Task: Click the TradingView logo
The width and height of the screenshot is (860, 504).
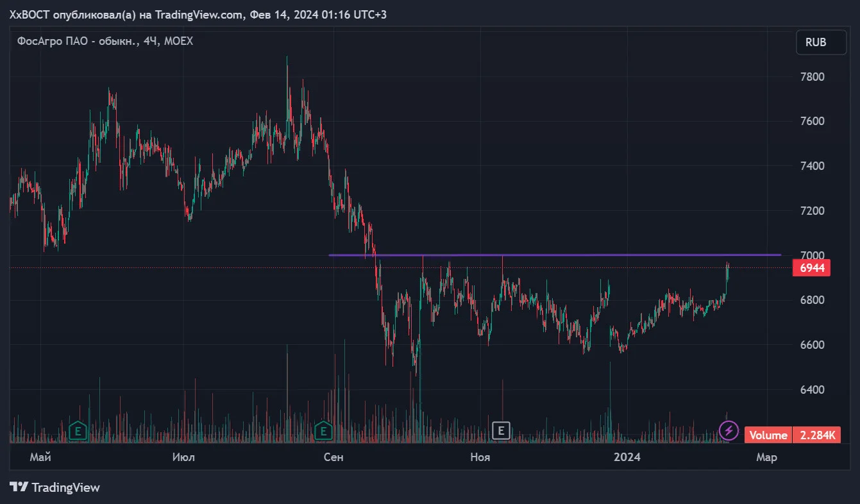Action: point(55,487)
